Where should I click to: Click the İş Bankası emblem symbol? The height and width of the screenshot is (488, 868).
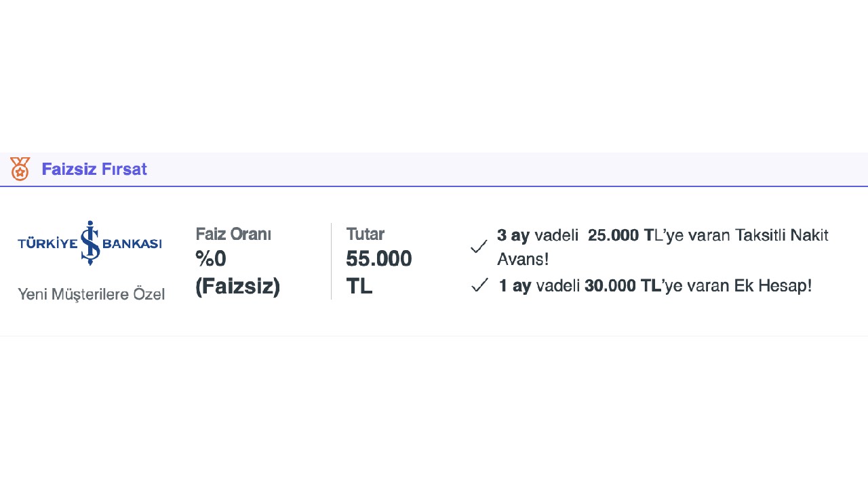[90, 242]
